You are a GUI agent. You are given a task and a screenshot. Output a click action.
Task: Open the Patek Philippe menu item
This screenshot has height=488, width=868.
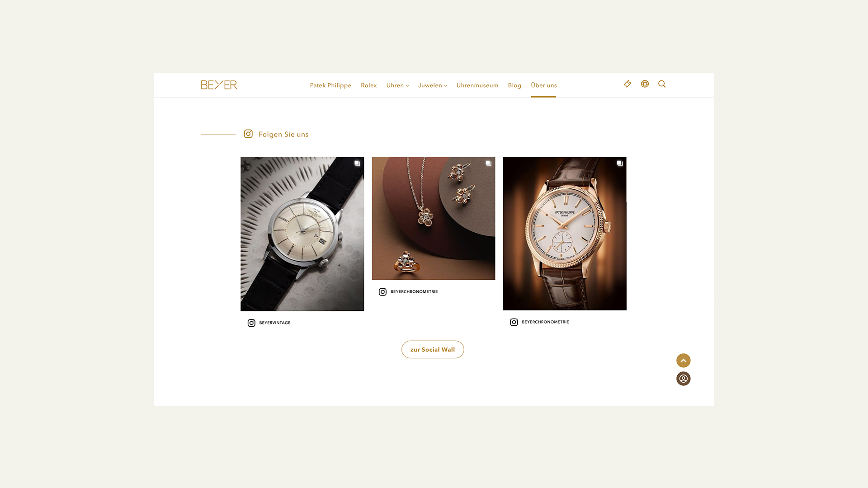(330, 85)
